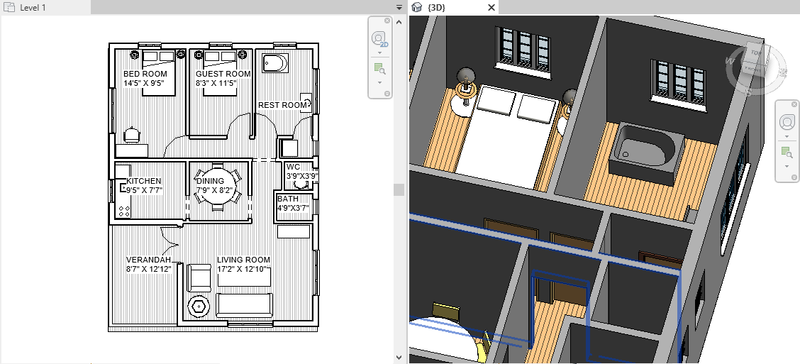Click the W compass direction on ViewCube

pyautogui.click(x=730, y=60)
